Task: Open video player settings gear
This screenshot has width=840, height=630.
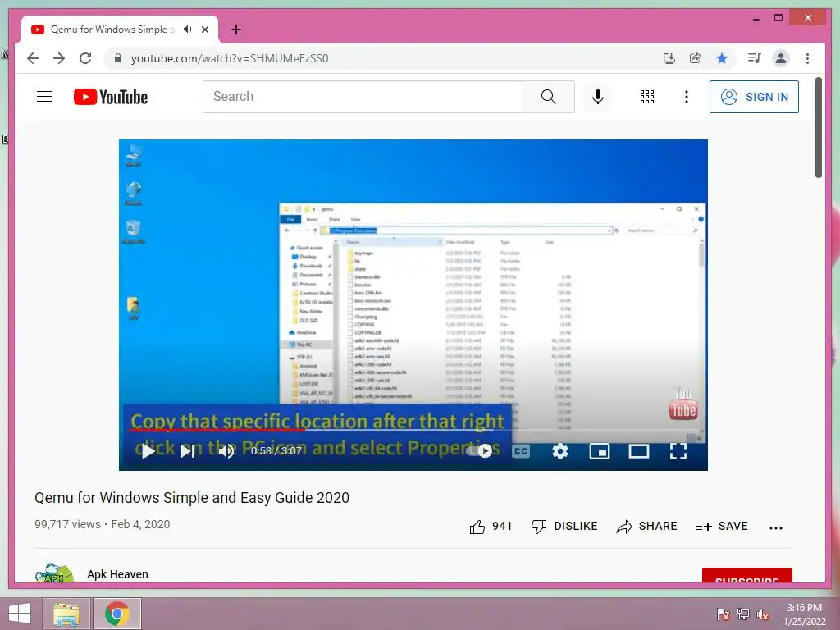Action: (x=559, y=451)
